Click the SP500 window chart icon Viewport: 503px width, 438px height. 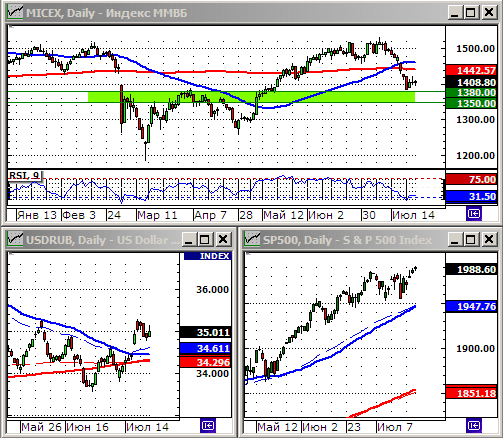(252, 239)
